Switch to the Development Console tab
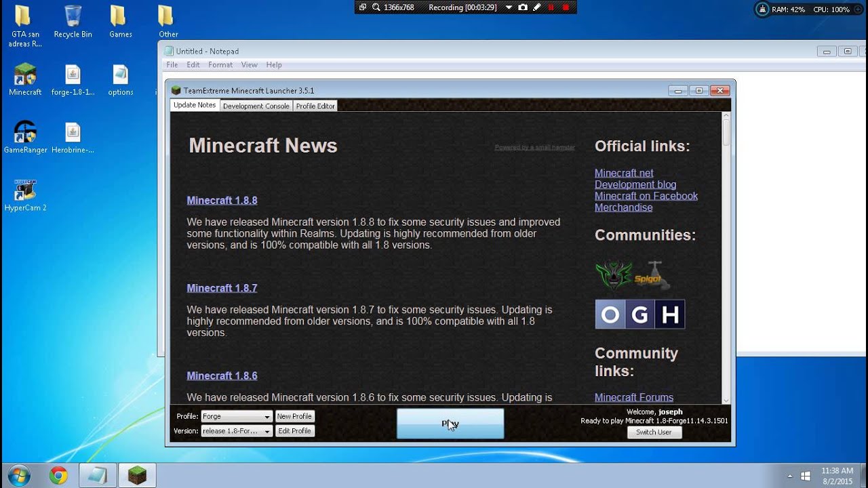The height and width of the screenshot is (488, 868). tap(256, 106)
